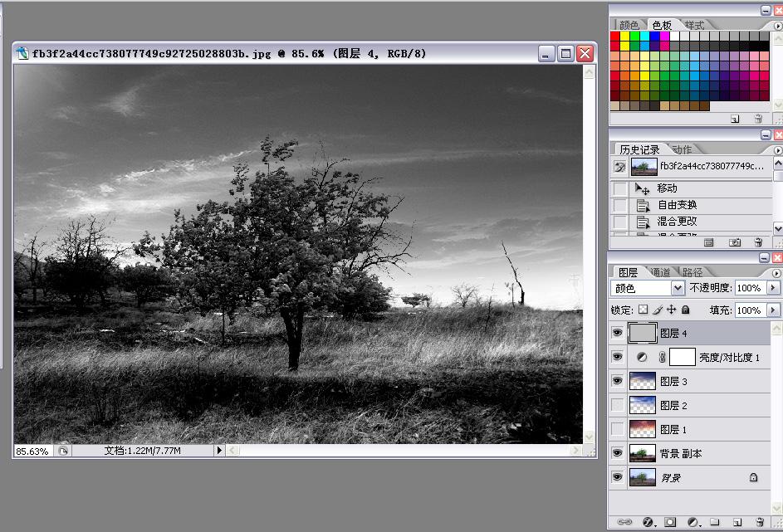Click the zoom percentage field 85.63%

32,451
